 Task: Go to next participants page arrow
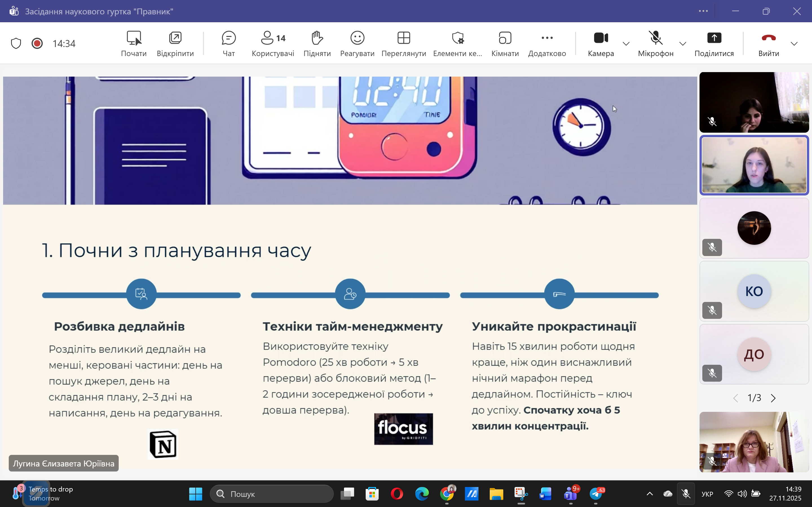coord(773,398)
